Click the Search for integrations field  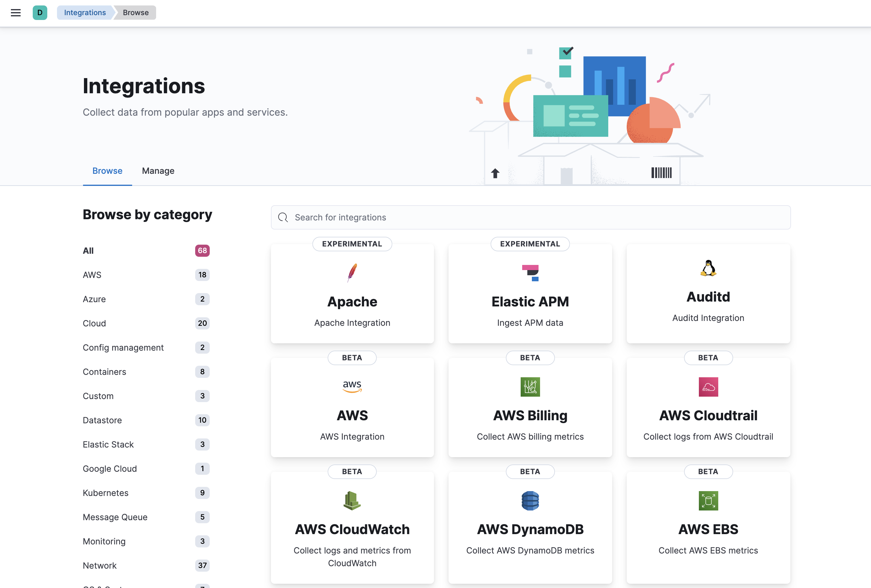(x=530, y=217)
